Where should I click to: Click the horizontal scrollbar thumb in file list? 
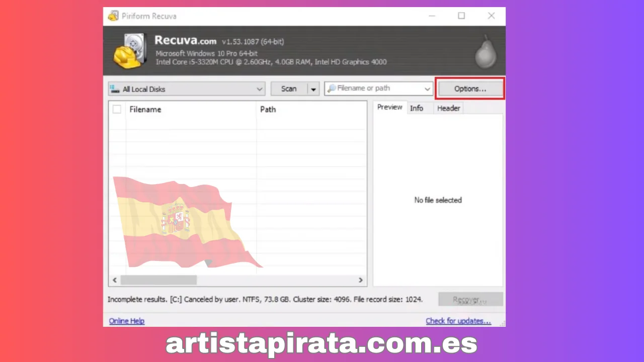click(158, 280)
